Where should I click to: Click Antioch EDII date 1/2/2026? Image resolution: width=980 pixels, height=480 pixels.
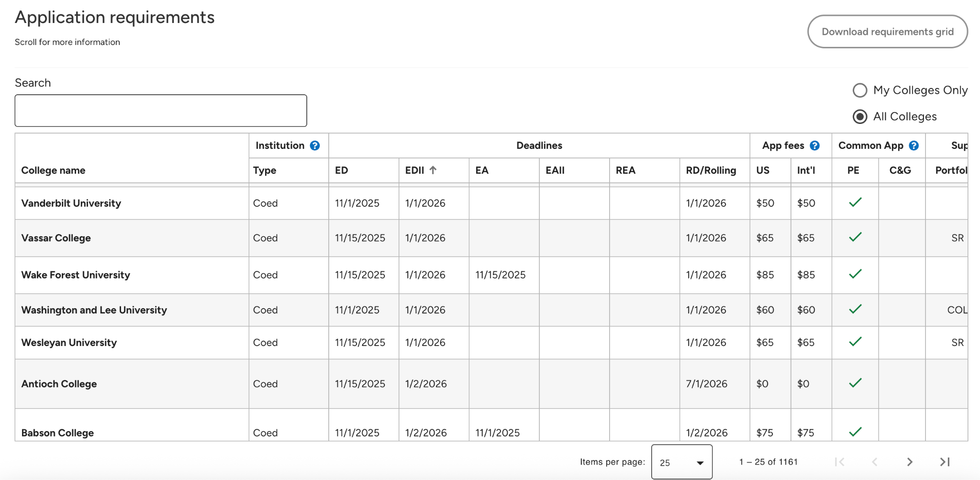click(x=426, y=384)
